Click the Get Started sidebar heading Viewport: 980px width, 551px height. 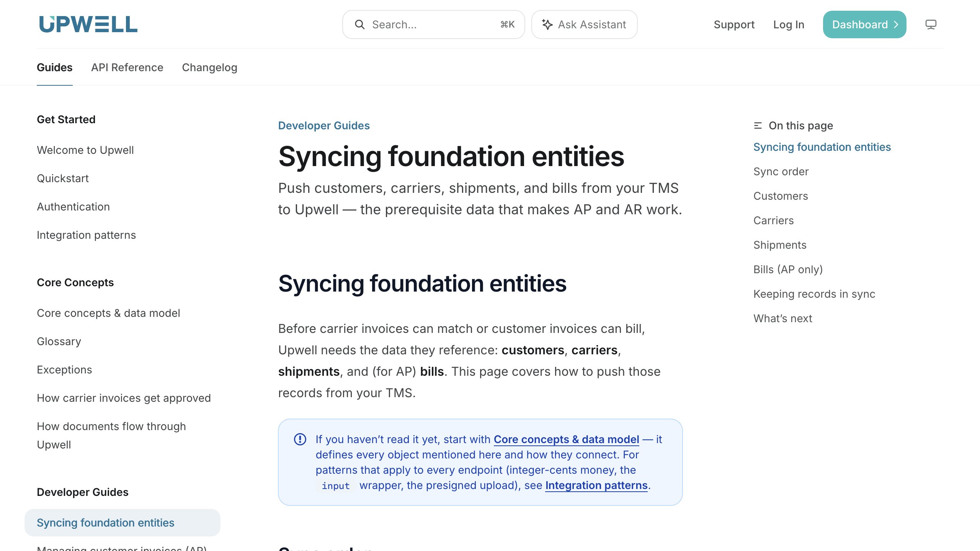click(66, 119)
